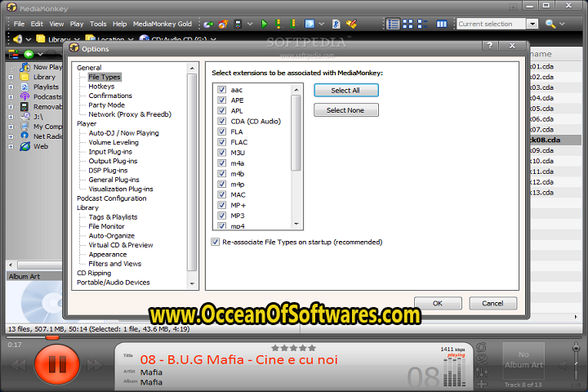This screenshot has width=588, height=392.
Task: Open the Current selection dropdown arrow
Action: coord(532,24)
